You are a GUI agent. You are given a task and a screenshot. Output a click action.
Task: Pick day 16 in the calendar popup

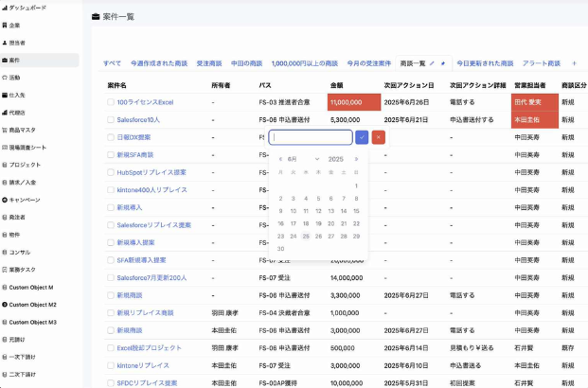tap(281, 223)
